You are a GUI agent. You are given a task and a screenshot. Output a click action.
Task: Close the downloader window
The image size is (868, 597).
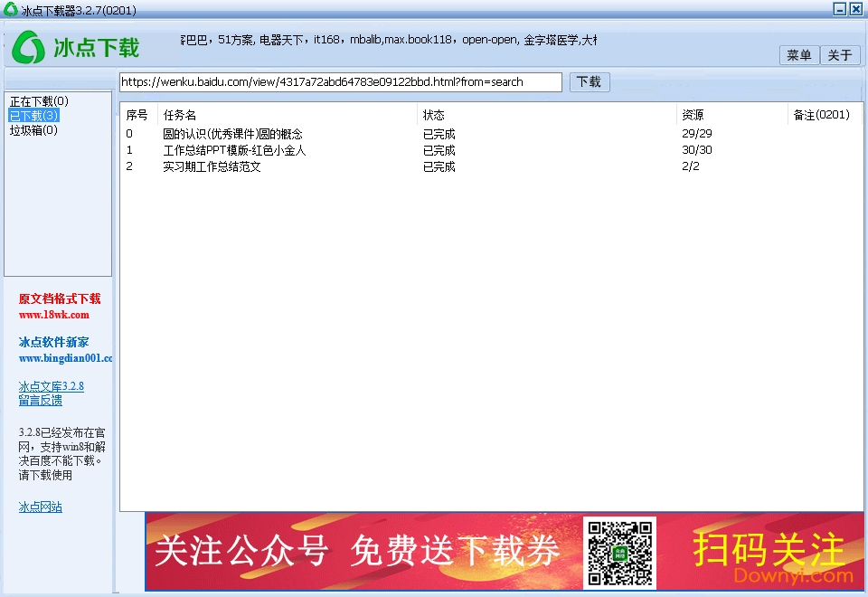855,9
